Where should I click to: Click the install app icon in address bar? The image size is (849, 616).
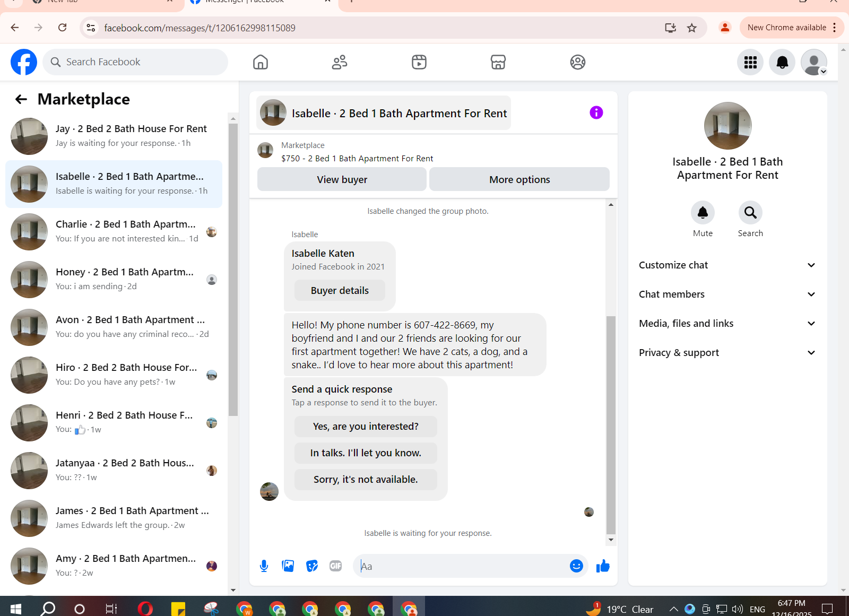[x=671, y=28]
